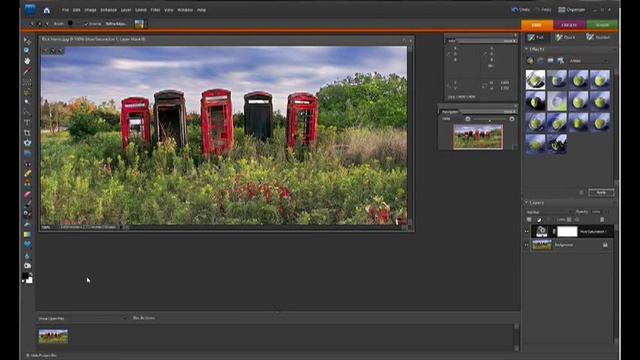
Task: Select the Cookie Cutter star tool
Action: click(x=27, y=143)
